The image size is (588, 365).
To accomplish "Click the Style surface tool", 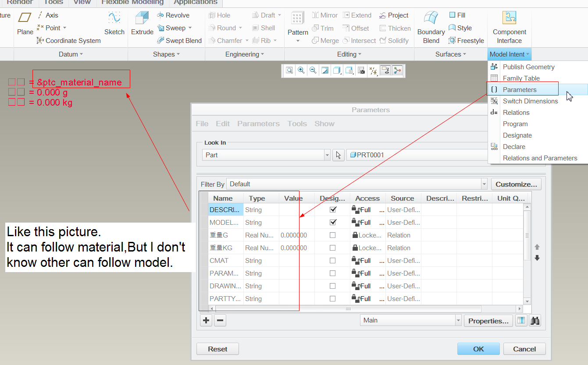I will [460, 28].
